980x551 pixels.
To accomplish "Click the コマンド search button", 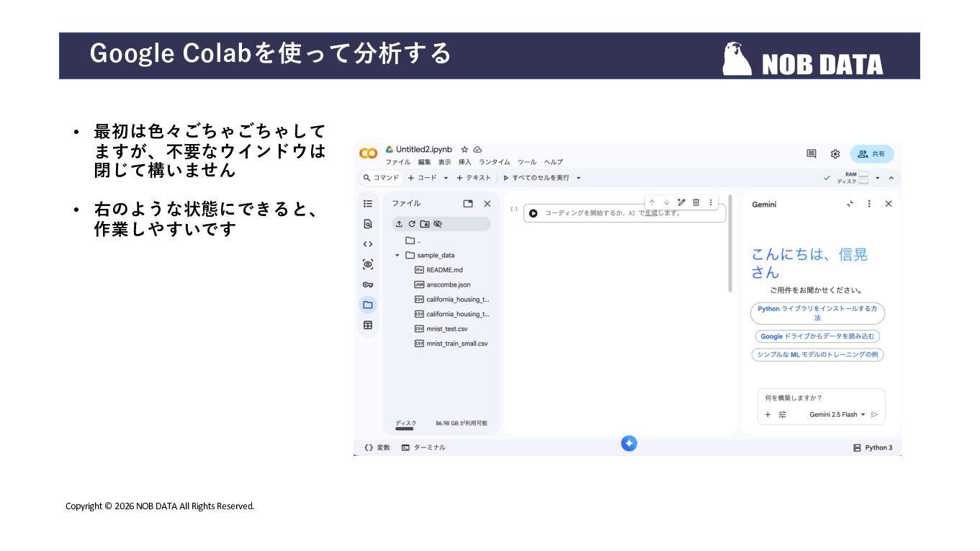I will [381, 178].
